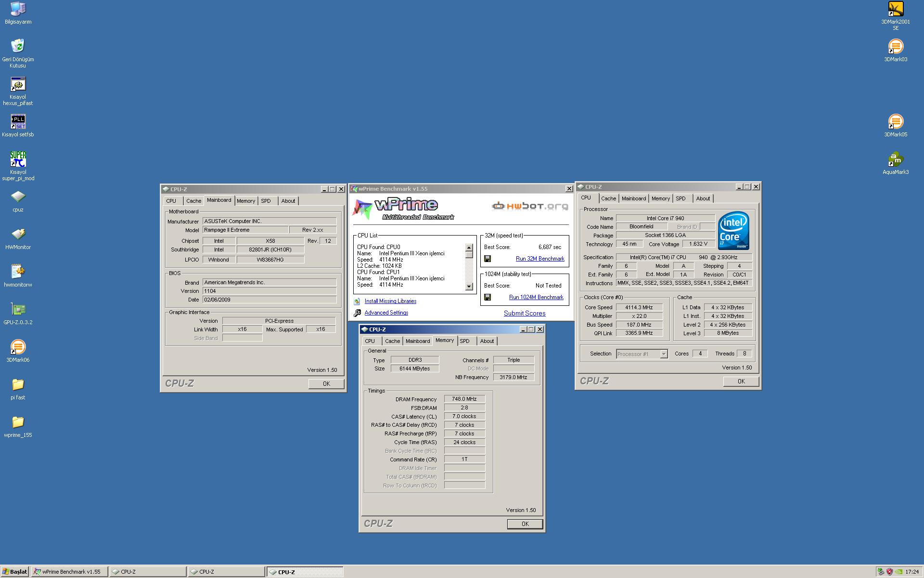Click the DRAM Frequency 748.0 MHz field
The image size is (924, 578).
point(464,399)
